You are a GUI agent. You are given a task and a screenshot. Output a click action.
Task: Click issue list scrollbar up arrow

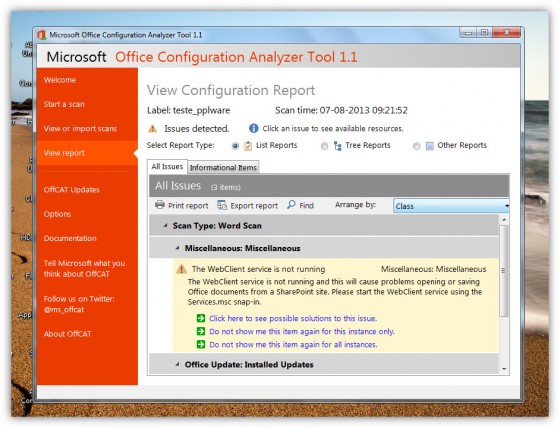click(x=504, y=219)
